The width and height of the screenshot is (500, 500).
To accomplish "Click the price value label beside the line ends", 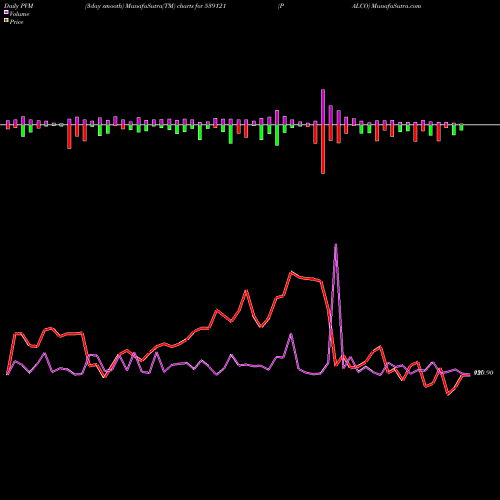I will point(483,373).
